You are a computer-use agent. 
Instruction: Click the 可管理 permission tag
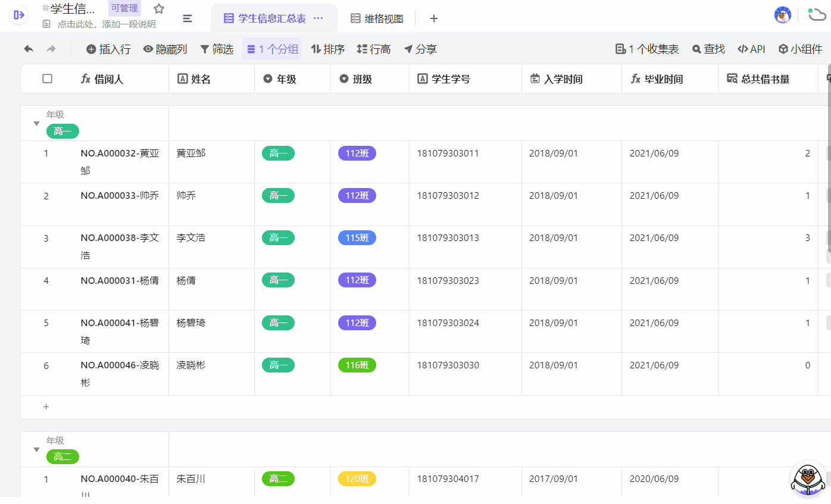(124, 8)
